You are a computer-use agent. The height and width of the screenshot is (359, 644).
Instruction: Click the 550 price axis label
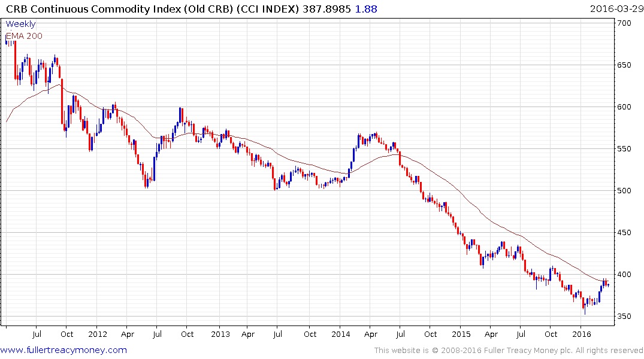tap(624, 149)
